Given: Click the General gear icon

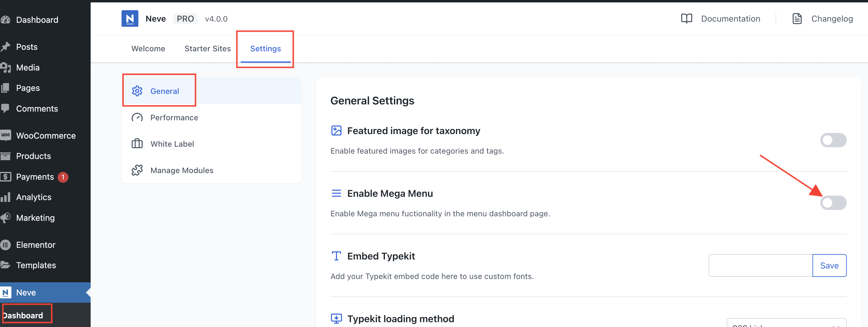Looking at the screenshot, I should click(137, 91).
